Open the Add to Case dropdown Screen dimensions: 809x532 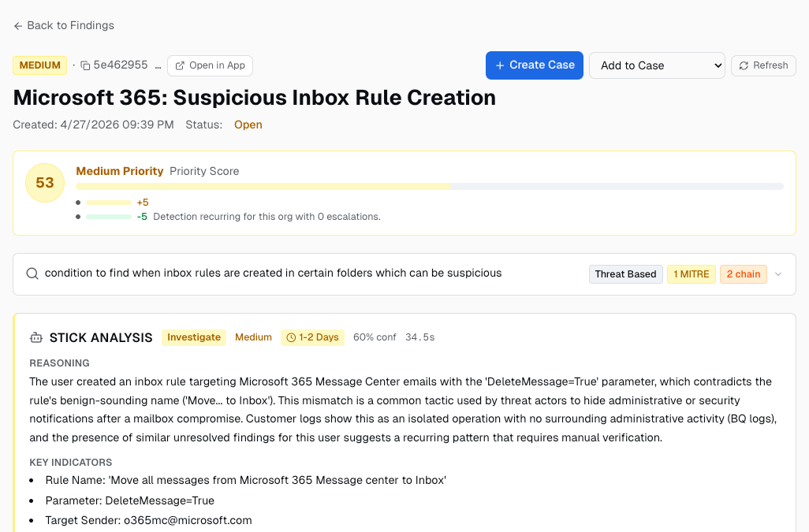coord(657,65)
